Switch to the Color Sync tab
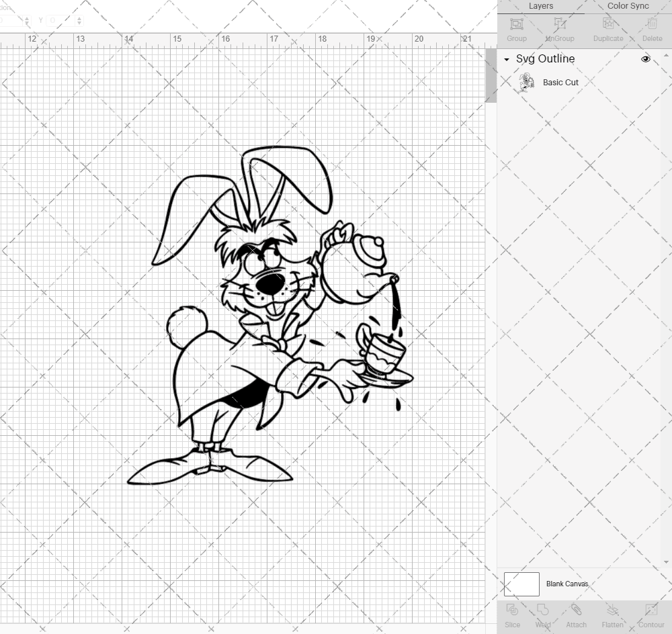Viewport: 672px width, 634px height. (x=628, y=6)
